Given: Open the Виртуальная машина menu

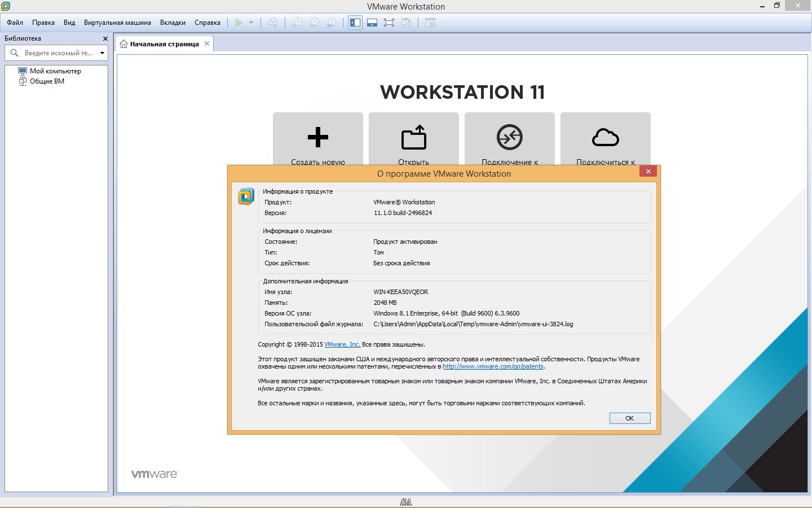Looking at the screenshot, I should point(117,23).
